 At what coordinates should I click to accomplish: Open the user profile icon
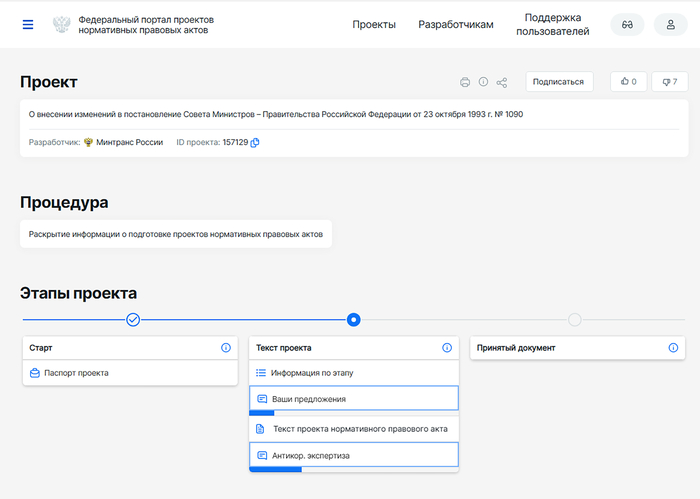click(671, 25)
